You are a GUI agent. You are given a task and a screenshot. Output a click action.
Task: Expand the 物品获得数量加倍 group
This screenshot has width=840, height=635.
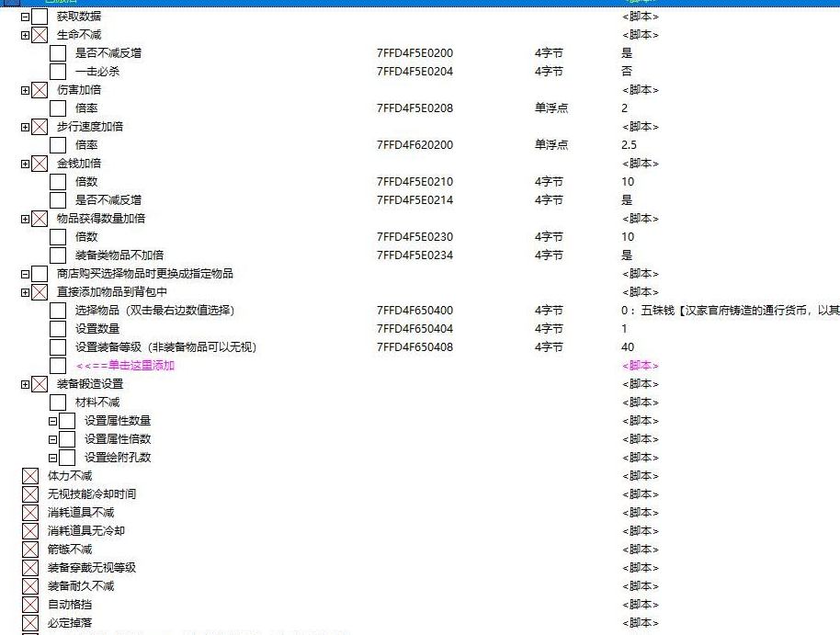(x=25, y=219)
